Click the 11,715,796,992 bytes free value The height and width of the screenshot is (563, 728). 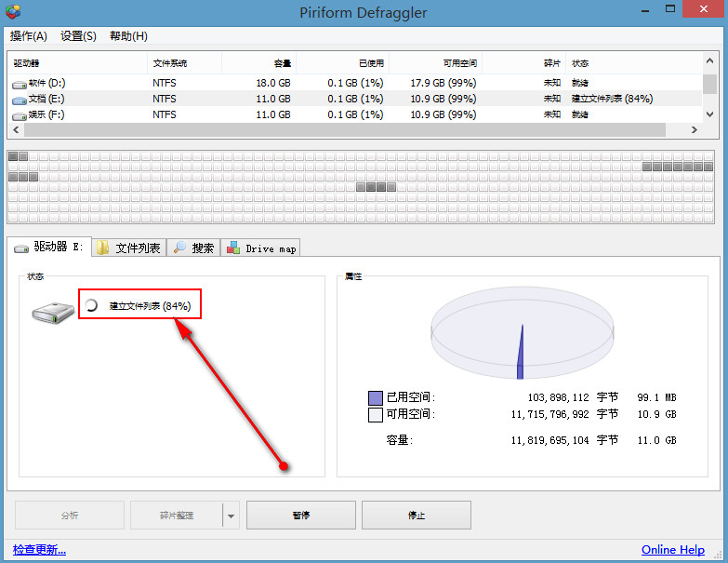[549, 414]
